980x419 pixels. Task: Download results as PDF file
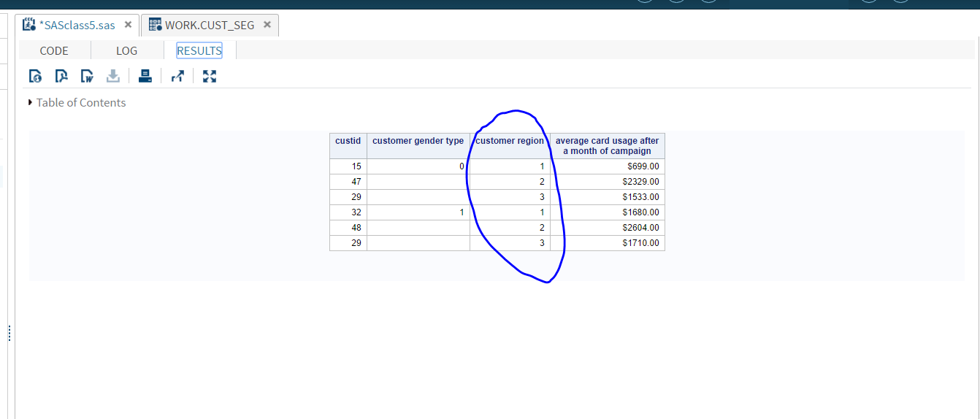(61, 76)
